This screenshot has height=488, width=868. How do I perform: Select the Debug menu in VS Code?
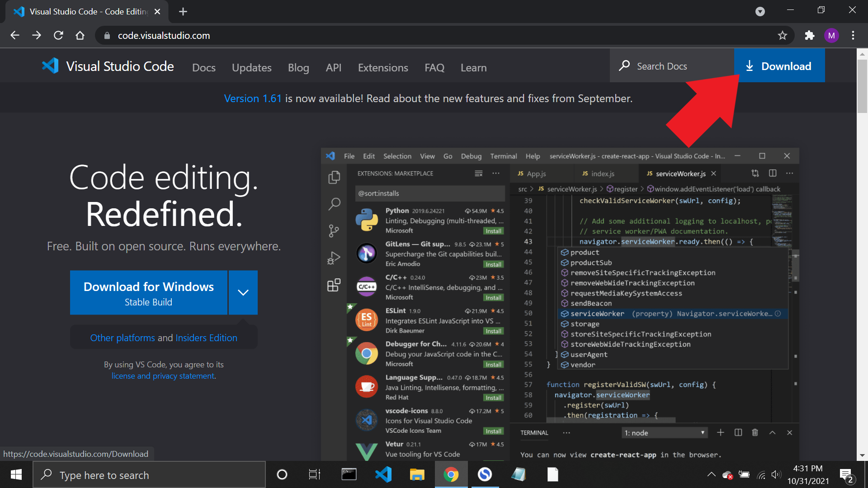[x=470, y=156]
